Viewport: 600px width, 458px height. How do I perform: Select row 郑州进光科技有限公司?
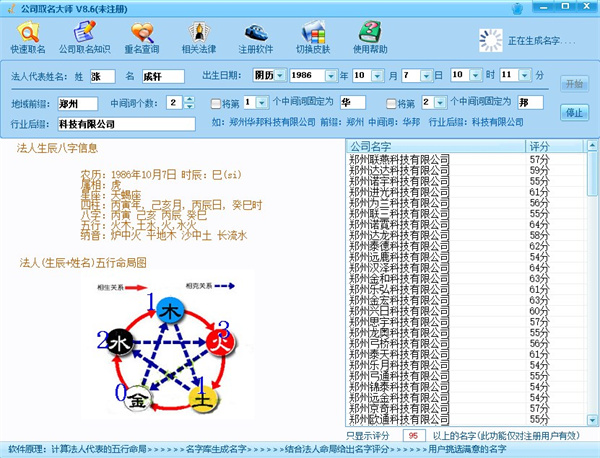466,192
